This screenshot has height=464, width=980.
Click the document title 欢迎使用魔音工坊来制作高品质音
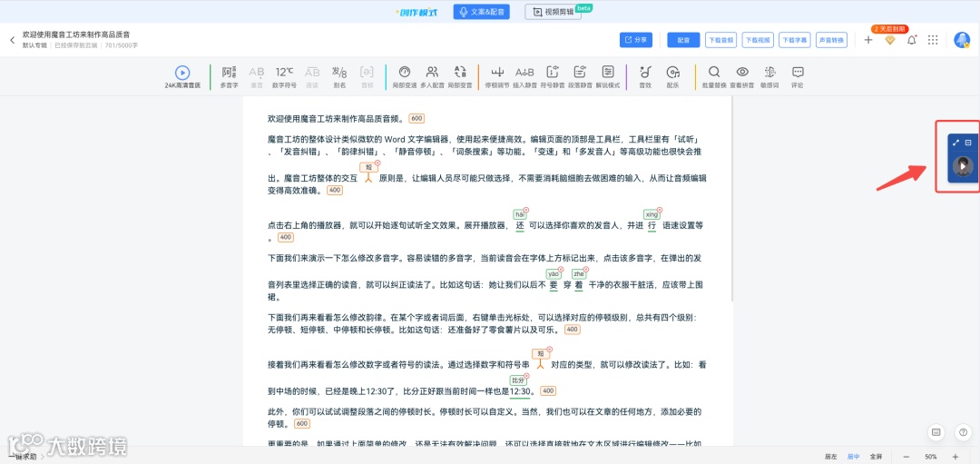tap(76, 35)
